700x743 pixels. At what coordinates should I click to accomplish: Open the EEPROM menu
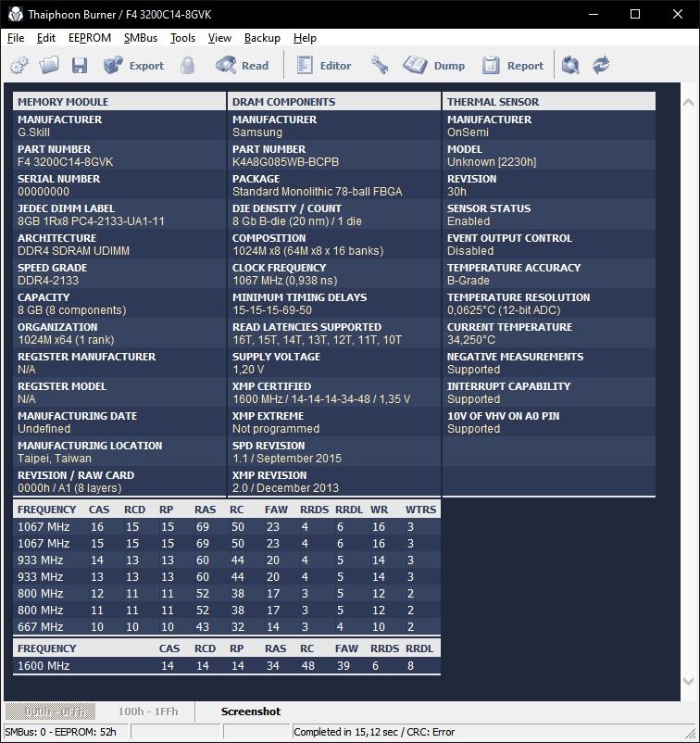pyautogui.click(x=90, y=38)
